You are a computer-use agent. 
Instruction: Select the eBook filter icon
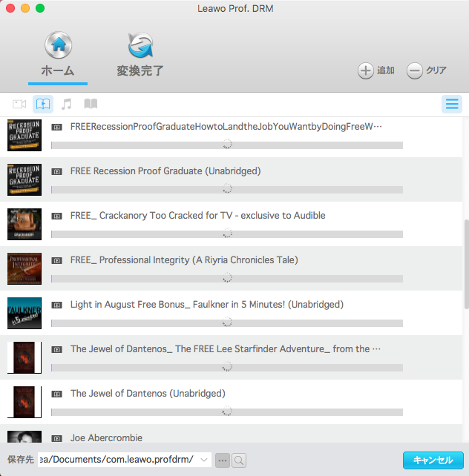coord(91,104)
